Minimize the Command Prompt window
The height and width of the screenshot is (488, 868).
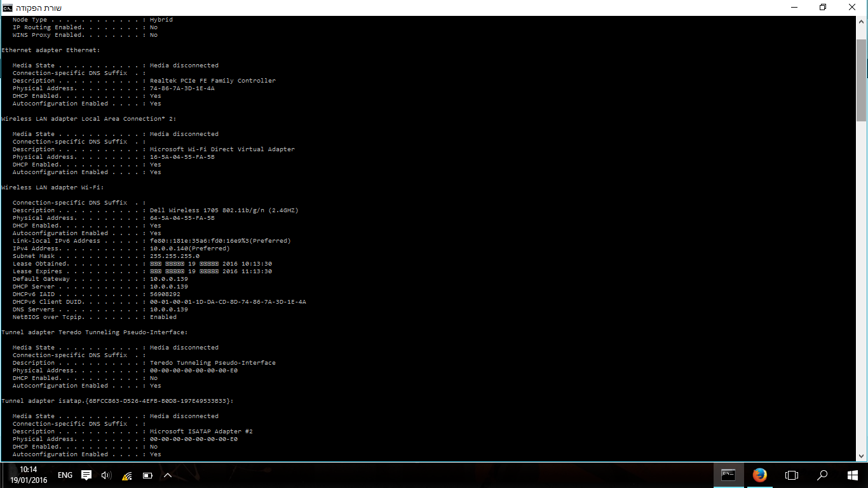pos(795,8)
